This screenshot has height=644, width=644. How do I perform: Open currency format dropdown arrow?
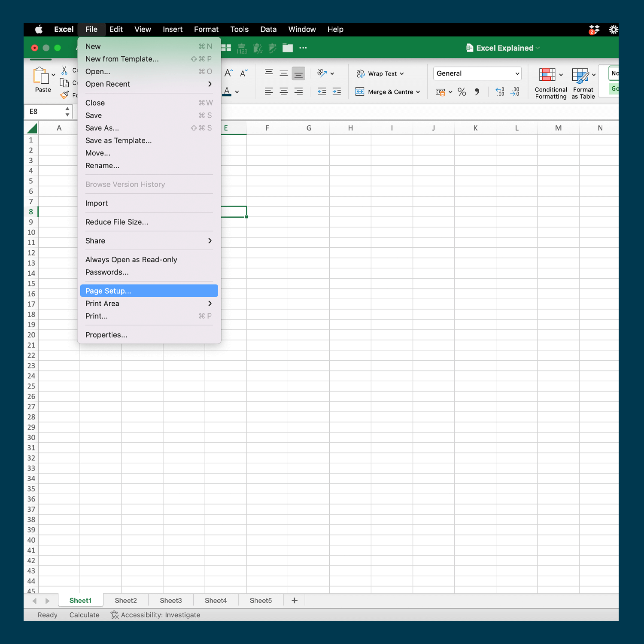[x=450, y=92]
